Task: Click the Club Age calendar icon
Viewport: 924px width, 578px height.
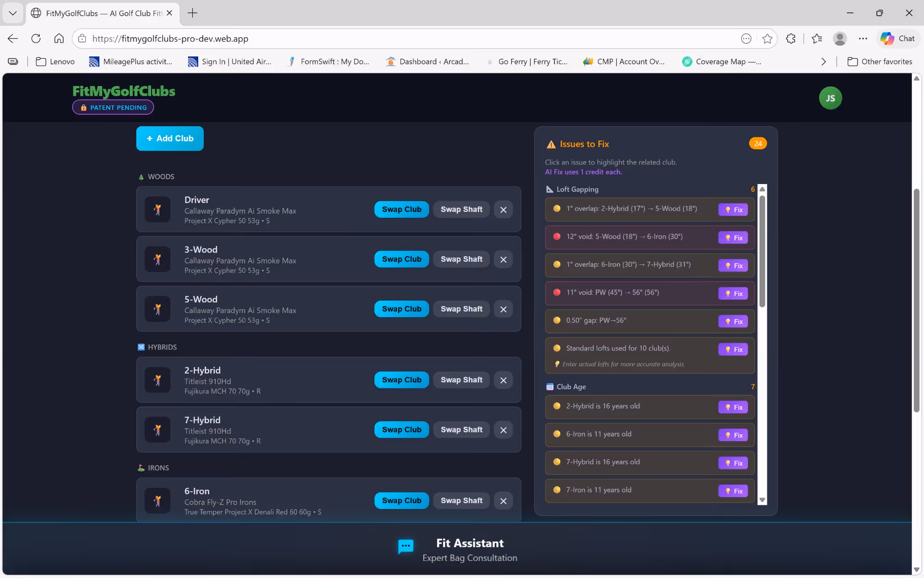Action: [x=549, y=387]
